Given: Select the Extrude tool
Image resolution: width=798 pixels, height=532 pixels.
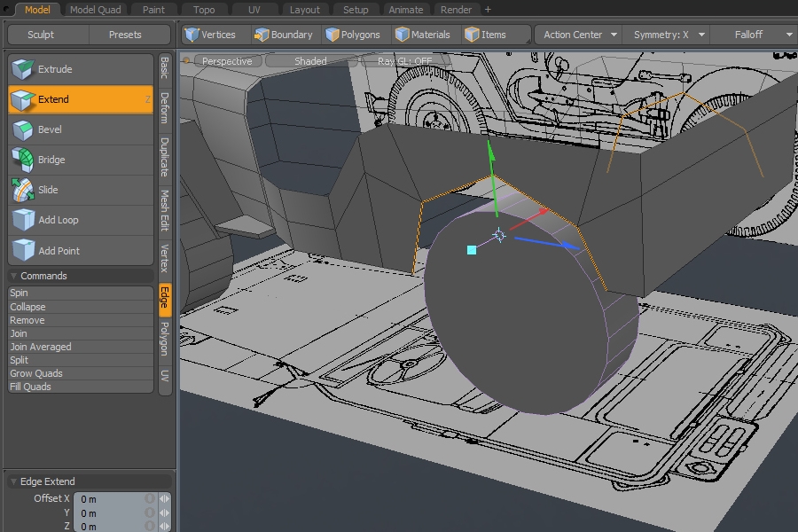Looking at the screenshot, I should (x=81, y=69).
